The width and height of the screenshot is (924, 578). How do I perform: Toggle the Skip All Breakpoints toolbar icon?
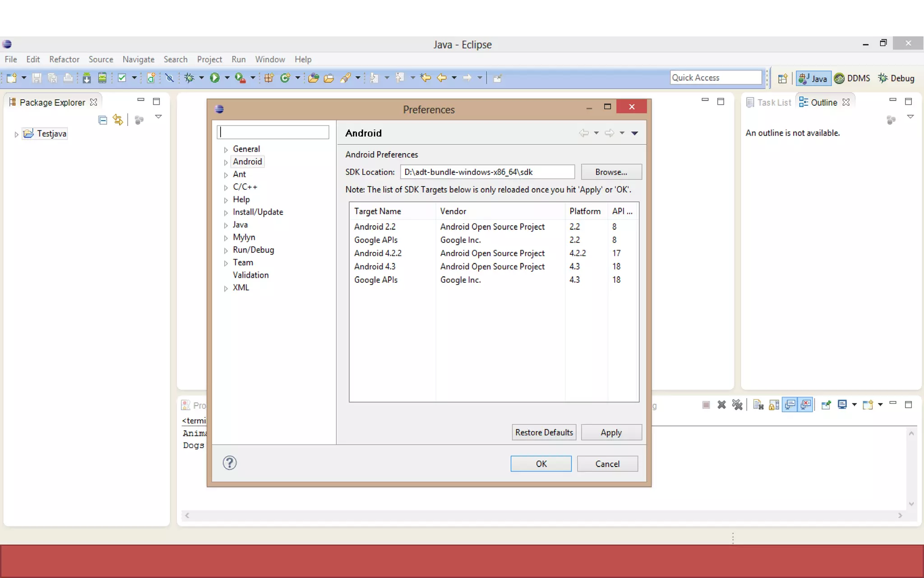pyautogui.click(x=170, y=78)
